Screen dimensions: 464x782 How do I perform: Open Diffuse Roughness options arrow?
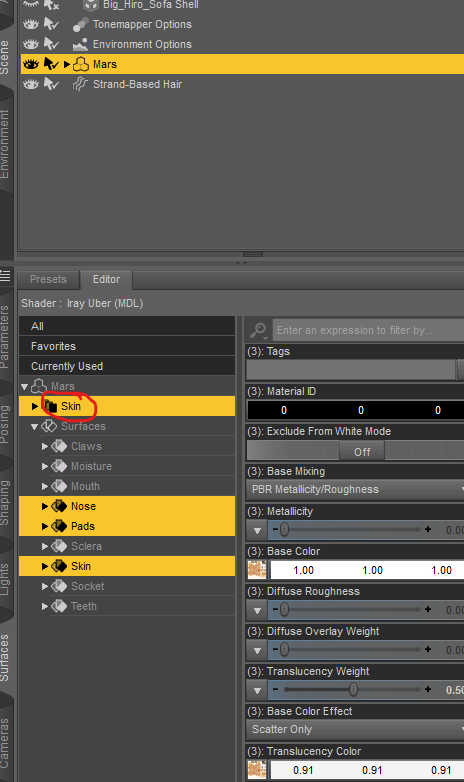(257, 610)
